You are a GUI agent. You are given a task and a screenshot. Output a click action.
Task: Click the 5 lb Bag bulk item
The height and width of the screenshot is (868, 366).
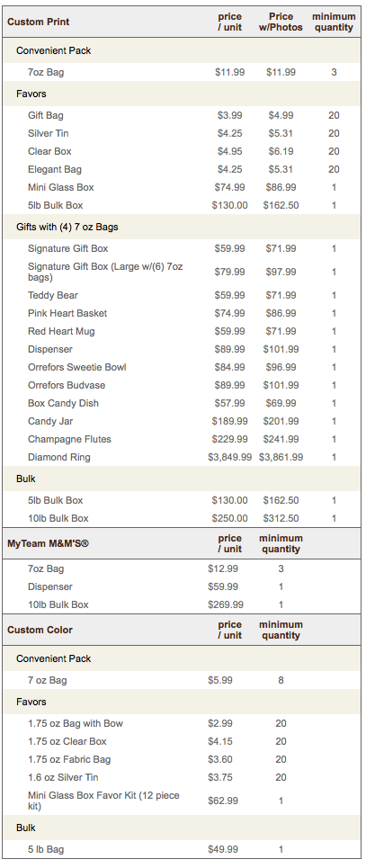[49, 849]
